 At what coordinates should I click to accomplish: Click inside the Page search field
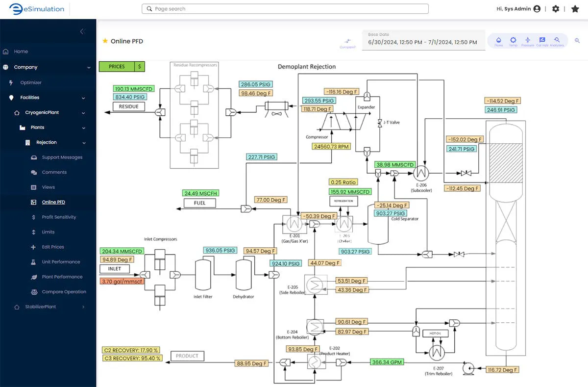tap(284, 8)
